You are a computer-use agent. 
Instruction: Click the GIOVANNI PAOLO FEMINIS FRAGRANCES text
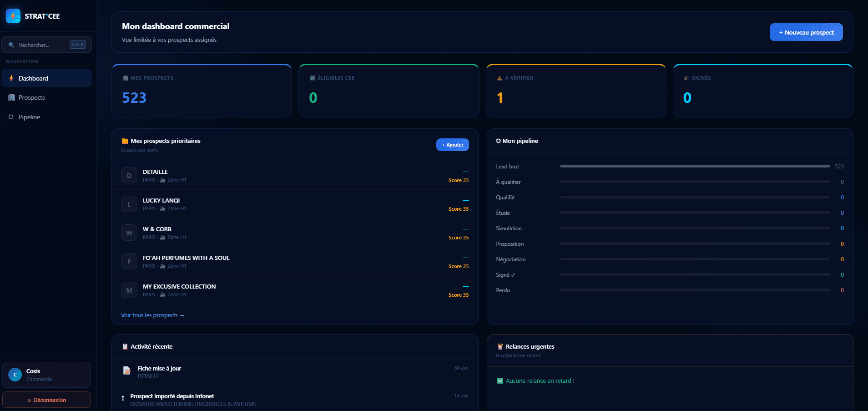pos(193,404)
